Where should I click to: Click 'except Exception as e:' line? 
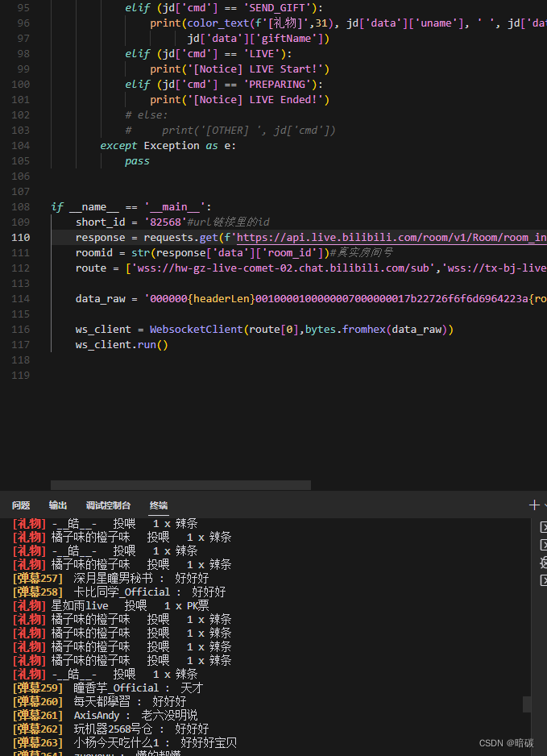click(x=168, y=146)
